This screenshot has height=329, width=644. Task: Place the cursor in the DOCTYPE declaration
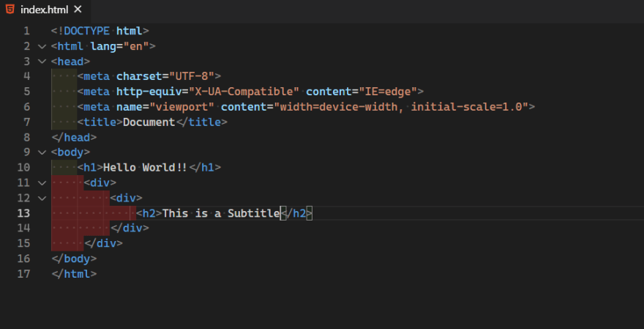100,32
